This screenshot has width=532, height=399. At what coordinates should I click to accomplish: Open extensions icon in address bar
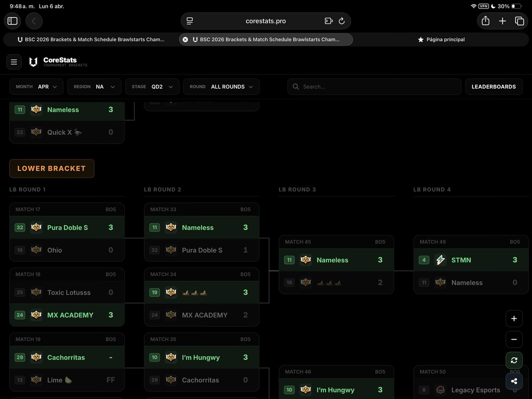pyautogui.click(x=329, y=21)
